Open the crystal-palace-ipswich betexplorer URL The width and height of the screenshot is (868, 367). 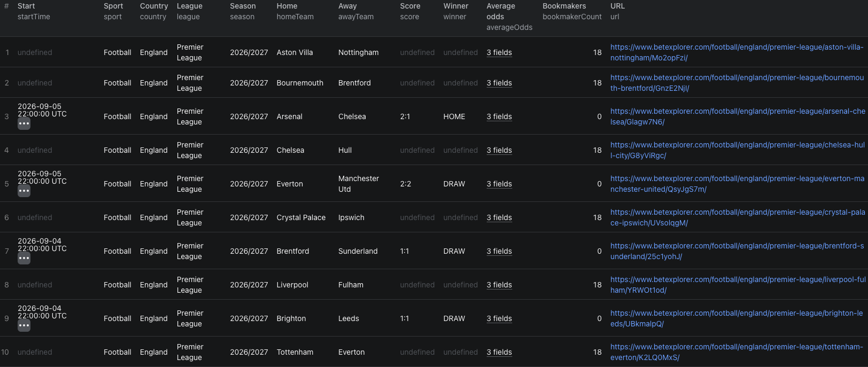pos(738,217)
